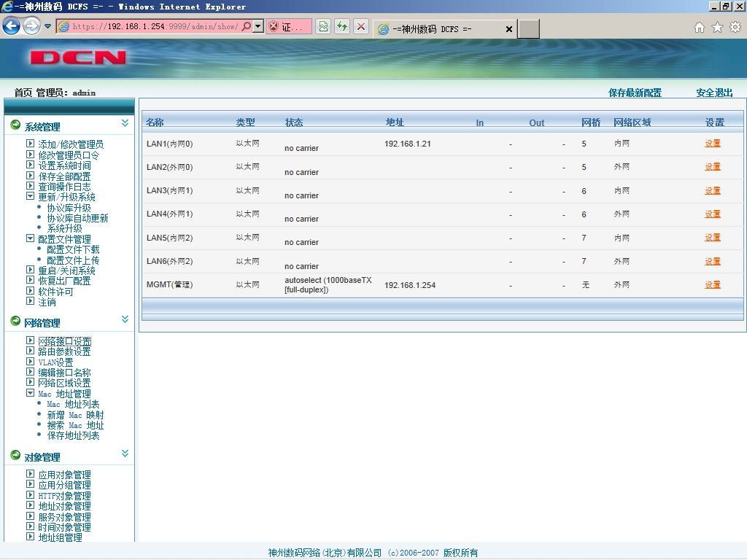The image size is (747, 560).
Task: Open 注销 menu item
Action: [47, 302]
